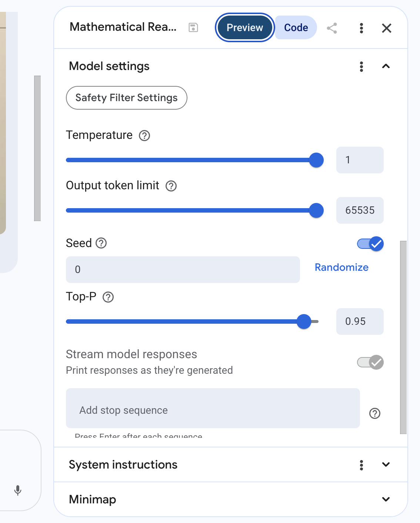The image size is (420, 523).
Task: Click the Seed number input field
Action: pos(183,270)
